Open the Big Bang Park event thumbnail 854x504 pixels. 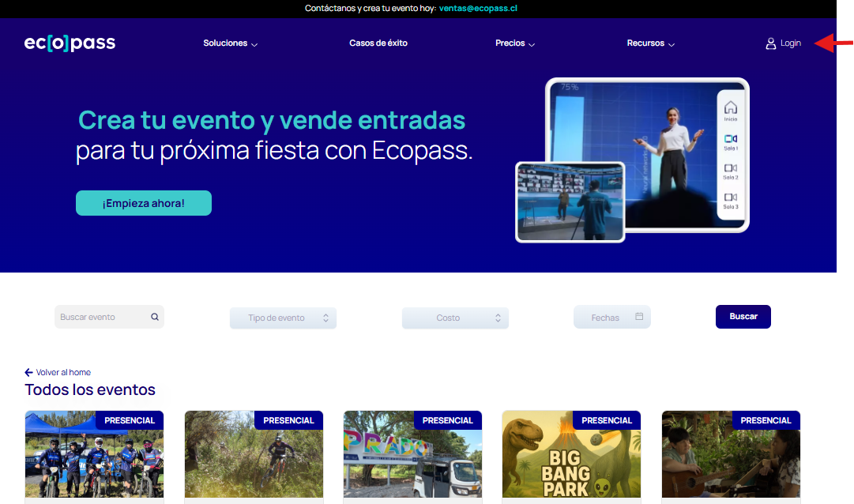571,454
